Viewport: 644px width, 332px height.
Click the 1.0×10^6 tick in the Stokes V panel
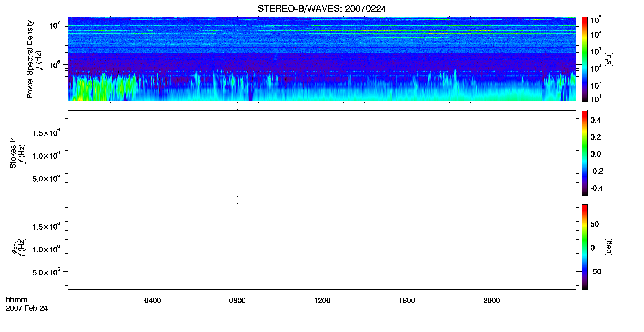[46, 156]
